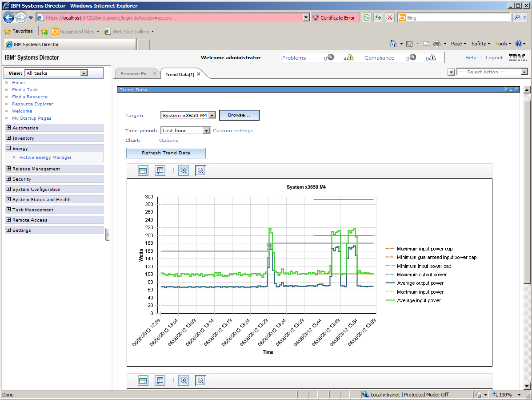
Task: Click the RSS feeds icon in command bar
Action: pos(409,44)
